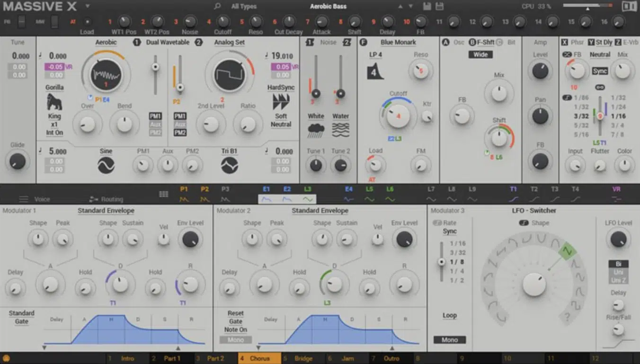This screenshot has height=364, width=640.
Task: Select the Bridge section at the bottom
Action: point(302,358)
